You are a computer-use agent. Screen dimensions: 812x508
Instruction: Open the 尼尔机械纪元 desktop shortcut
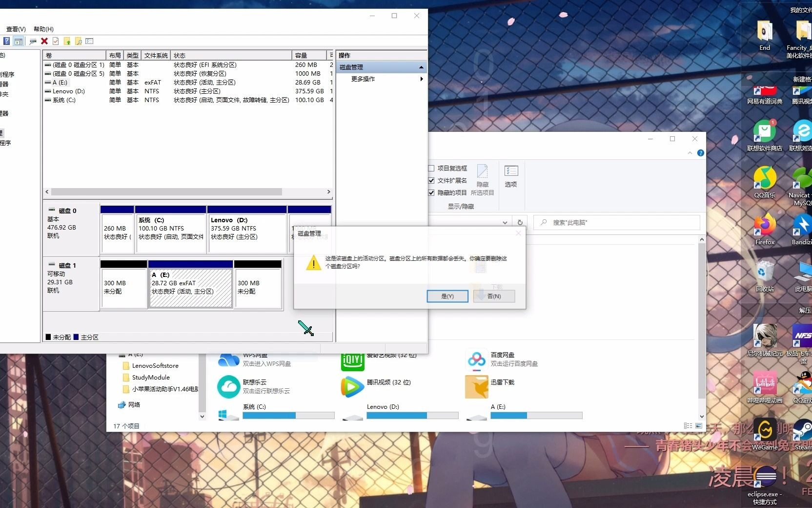(765, 340)
